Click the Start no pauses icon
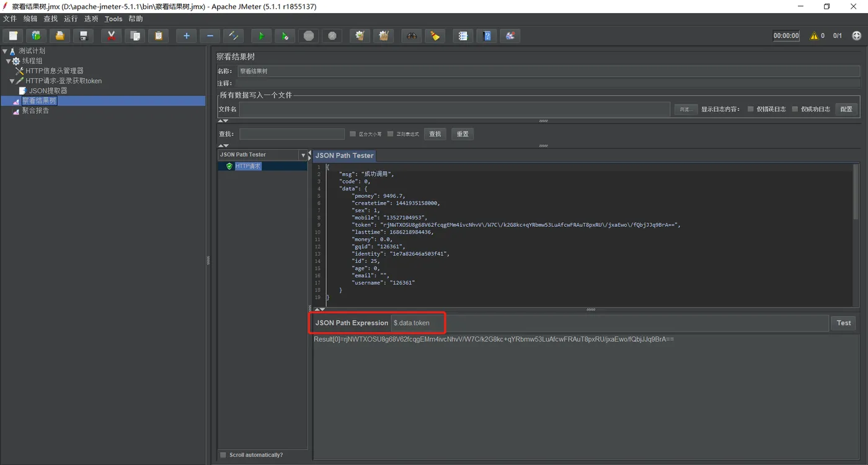 pos(285,36)
